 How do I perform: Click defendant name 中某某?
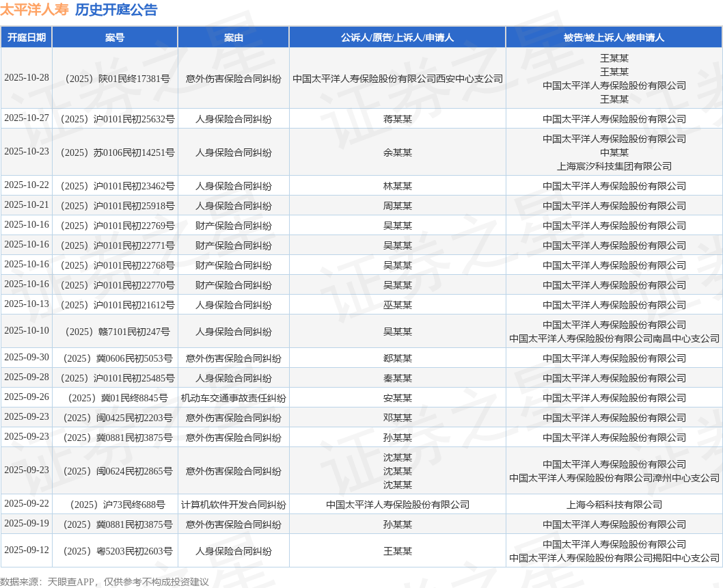coord(614,152)
